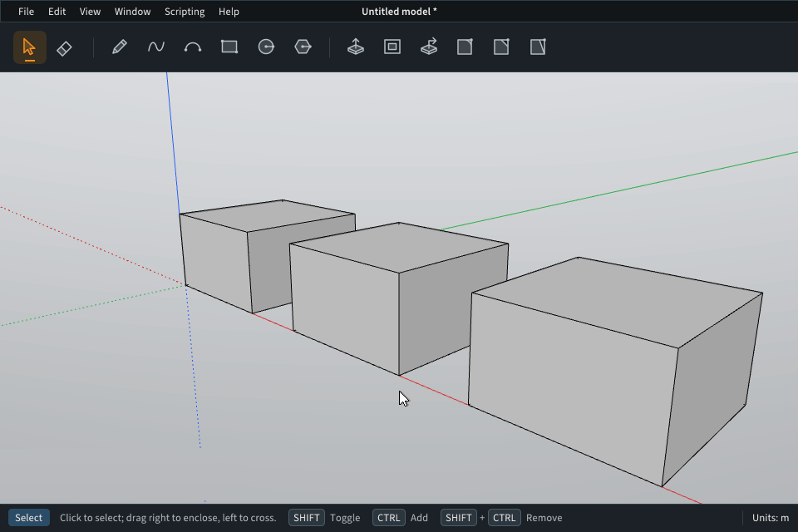The image size is (798, 532).
Task: Choose the Eraser tool
Action: (64, 47)
